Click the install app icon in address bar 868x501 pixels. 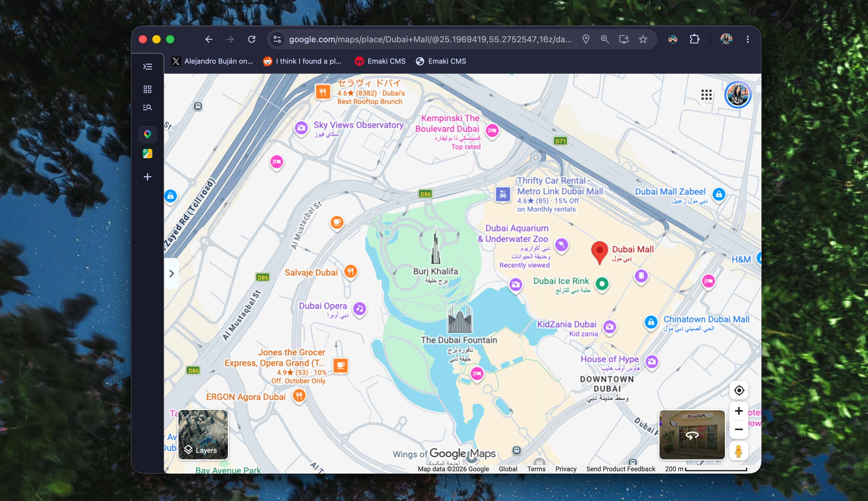click(x=624, y=39)
